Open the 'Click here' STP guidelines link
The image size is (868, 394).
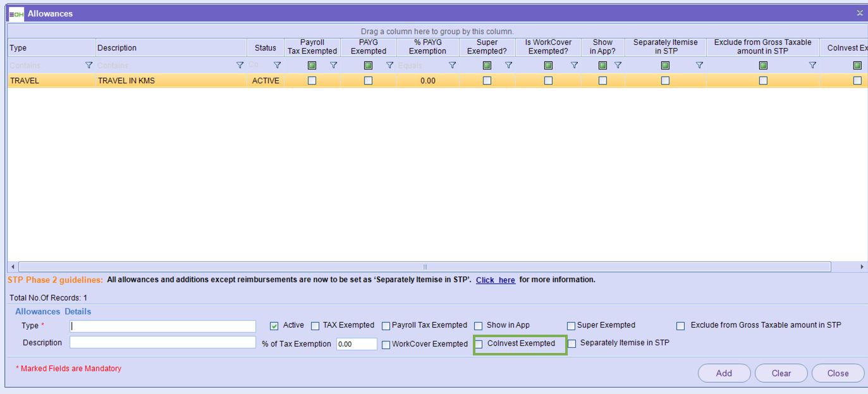495,280
